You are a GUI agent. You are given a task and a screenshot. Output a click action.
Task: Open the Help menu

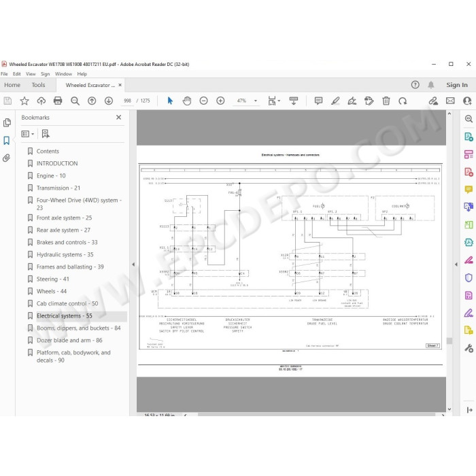coord(82,73)
